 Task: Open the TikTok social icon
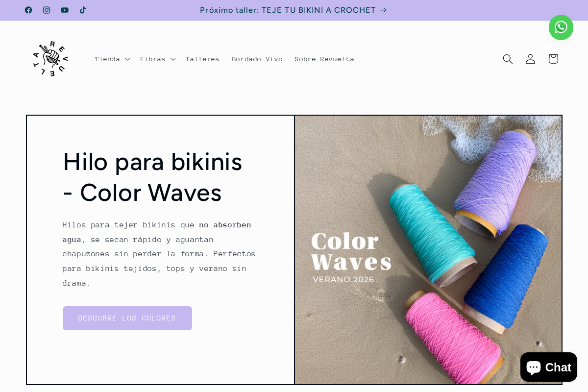[x=83, y=10]
